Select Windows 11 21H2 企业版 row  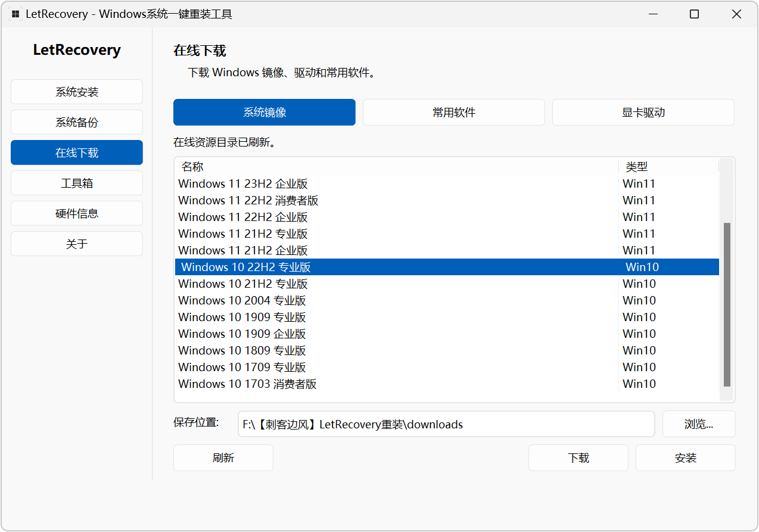coord(447,250)
